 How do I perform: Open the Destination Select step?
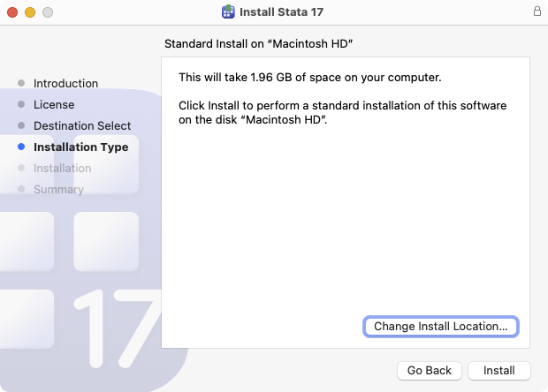(82, 126)
